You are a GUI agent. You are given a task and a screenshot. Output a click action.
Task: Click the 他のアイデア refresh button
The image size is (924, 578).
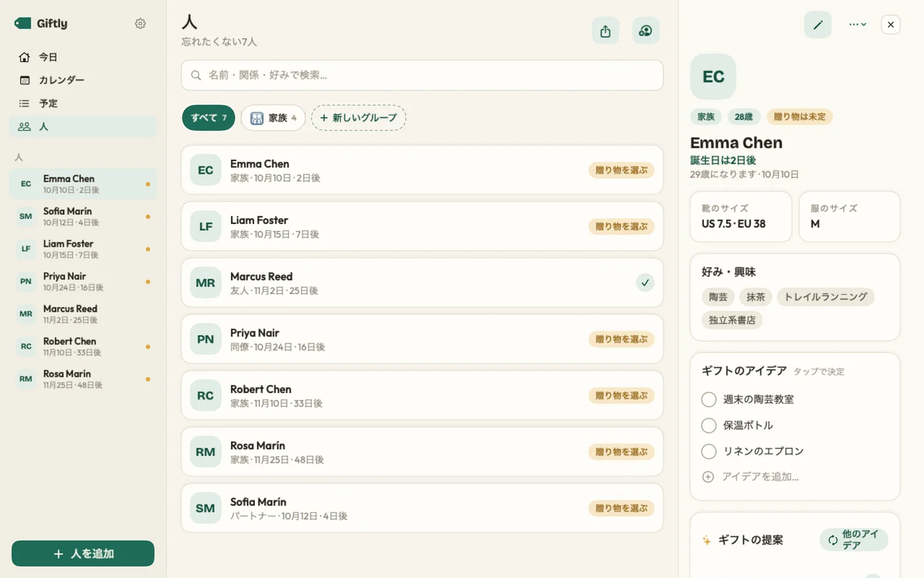tap(853, 539)
